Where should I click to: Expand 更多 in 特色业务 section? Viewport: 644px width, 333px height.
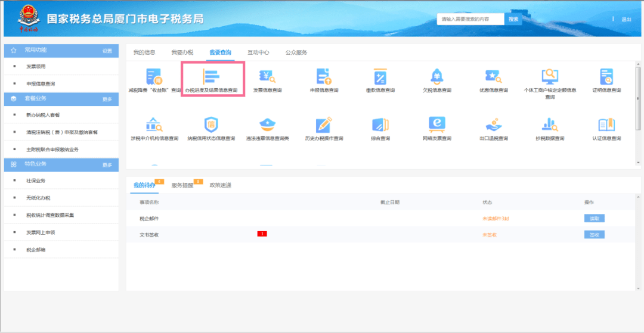[x=107, y=165]
